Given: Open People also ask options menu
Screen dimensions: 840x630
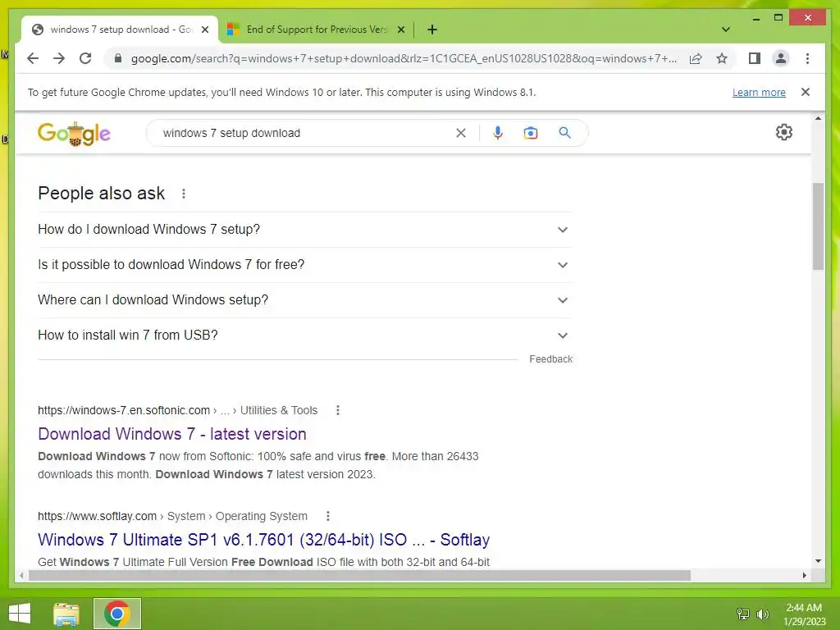Looking at the screenshot, I should click(184, 194).
